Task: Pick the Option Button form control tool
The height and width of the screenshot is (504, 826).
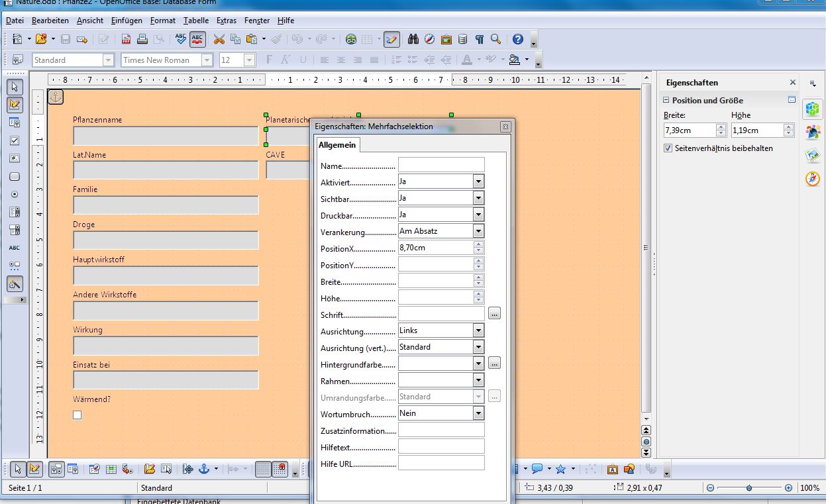Action: coord(15,195)
